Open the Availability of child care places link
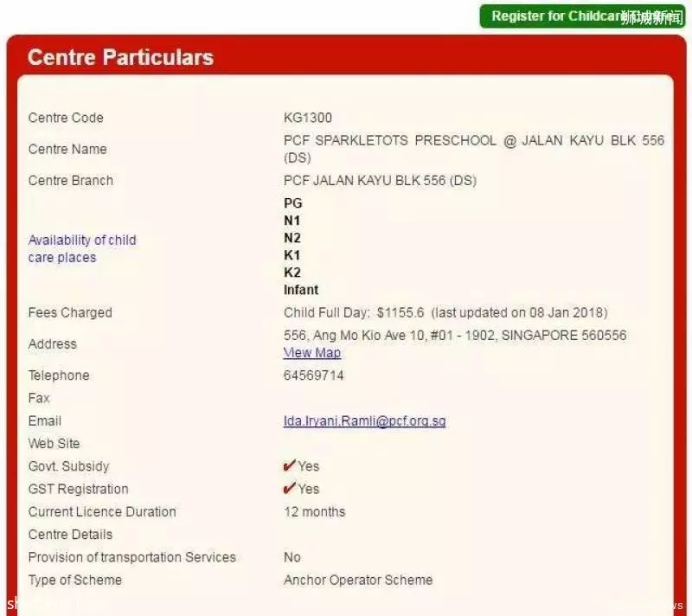Image resolution: width=692 pixels, height=616 pixels. pos(82,249)
